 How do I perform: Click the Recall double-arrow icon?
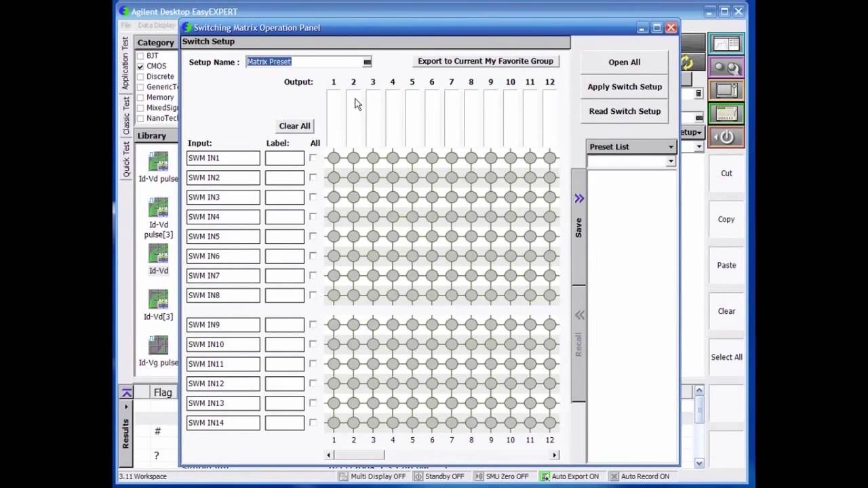(579, 315)
